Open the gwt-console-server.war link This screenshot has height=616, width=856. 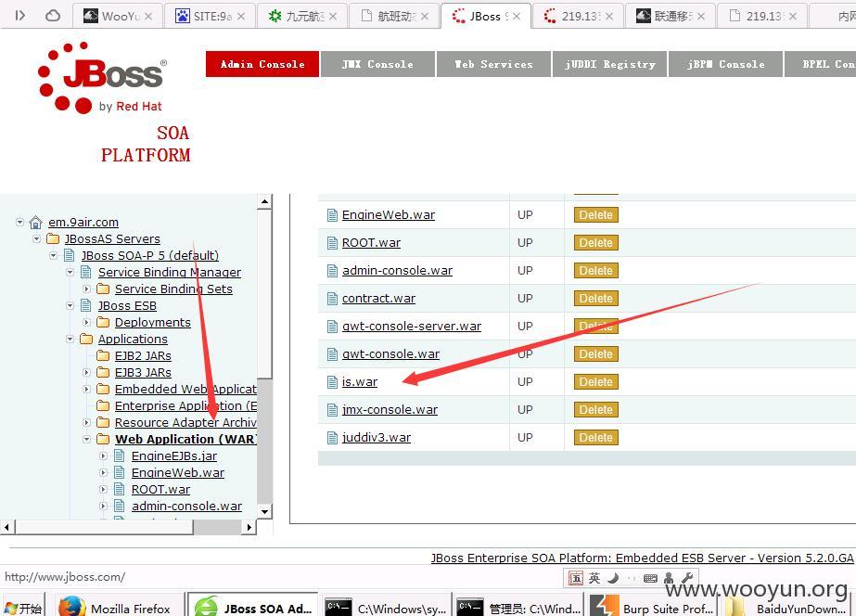click(412, 326)
